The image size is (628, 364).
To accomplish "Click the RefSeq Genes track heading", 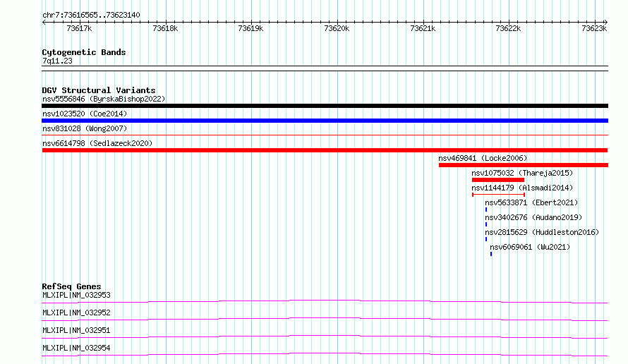I will [x=72, y=286].
